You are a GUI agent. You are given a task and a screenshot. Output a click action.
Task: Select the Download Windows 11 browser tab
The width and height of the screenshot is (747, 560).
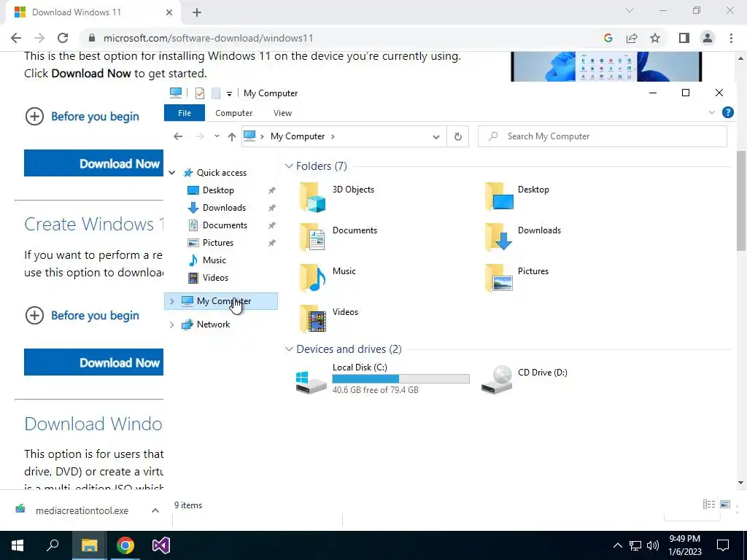93,12
